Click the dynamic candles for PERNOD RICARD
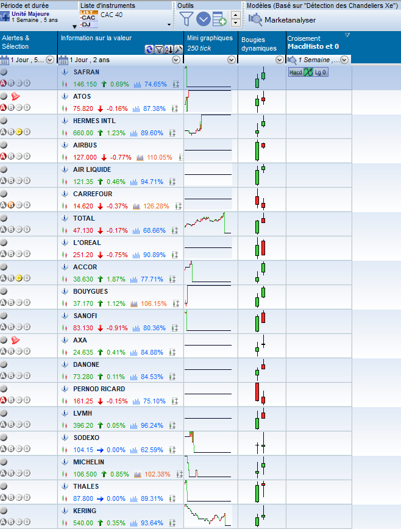The width and height of the screenshot is (401, 532). pyautogui.click(x=260, y=394)
